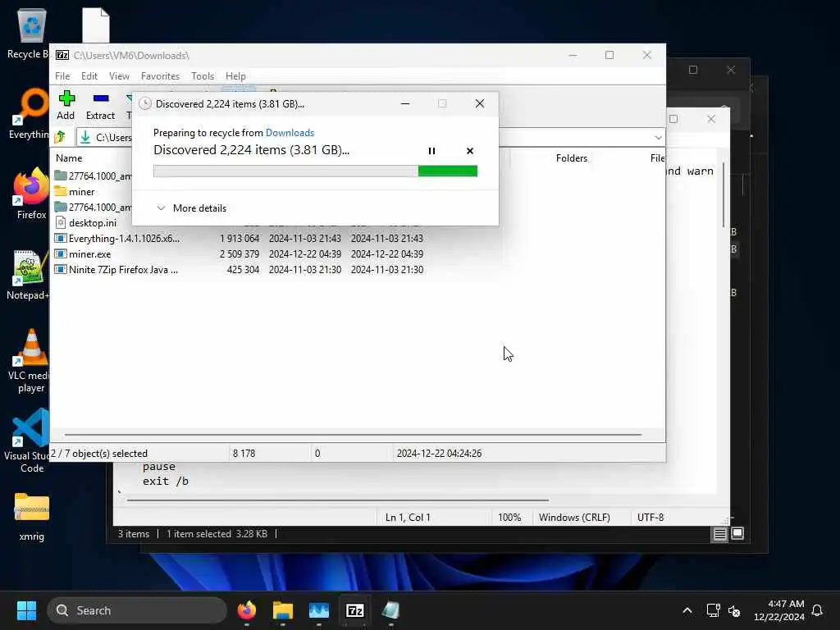The height and width of the screenshot is (630, 840).
Task: Open File Explorer from the taskbar
Action: tap(283, 610)
